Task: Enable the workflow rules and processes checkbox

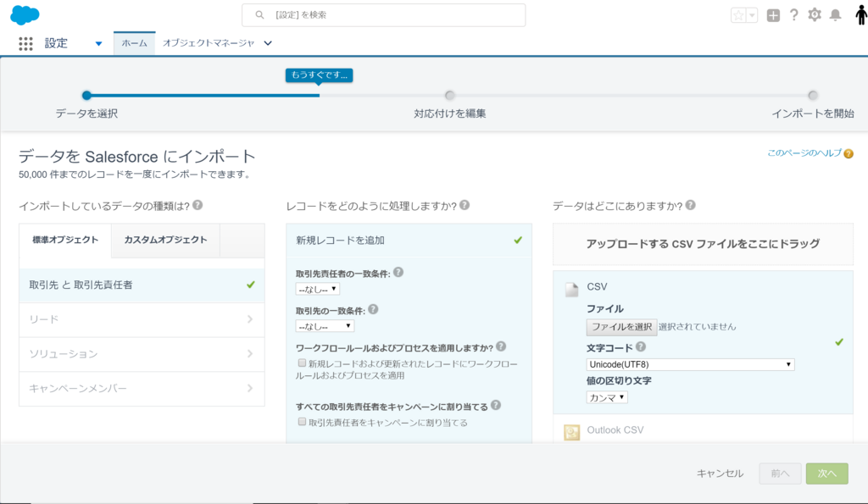Action: coord(302,363)
